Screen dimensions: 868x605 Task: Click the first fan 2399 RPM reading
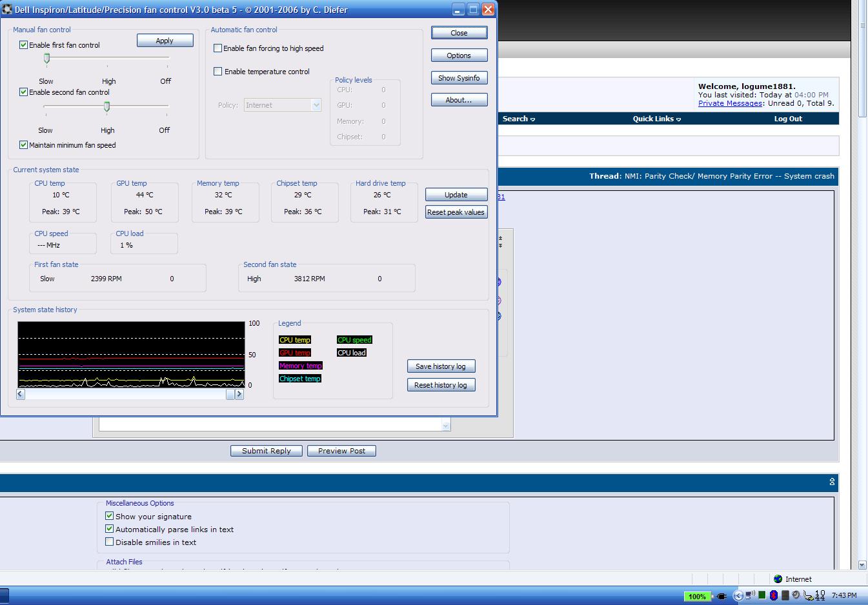[106, 279]
